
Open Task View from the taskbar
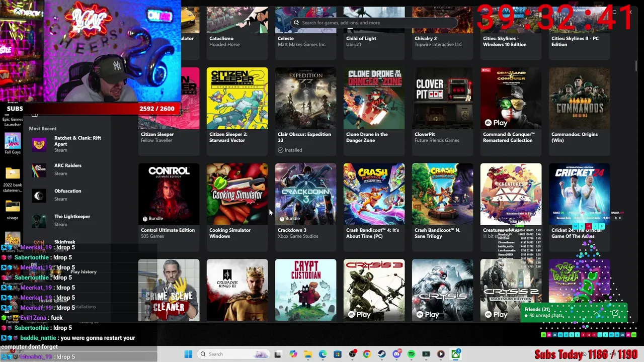[x=278, y=354]
